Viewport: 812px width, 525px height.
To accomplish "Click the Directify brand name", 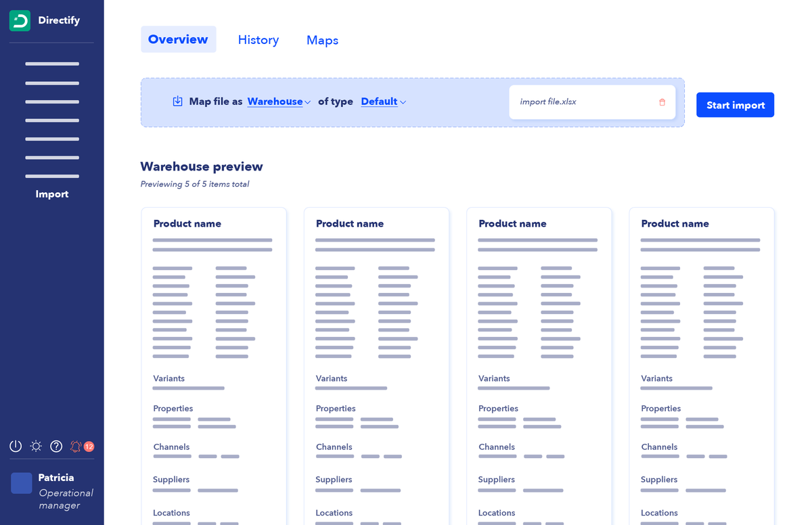I will (x=59, y=20).
